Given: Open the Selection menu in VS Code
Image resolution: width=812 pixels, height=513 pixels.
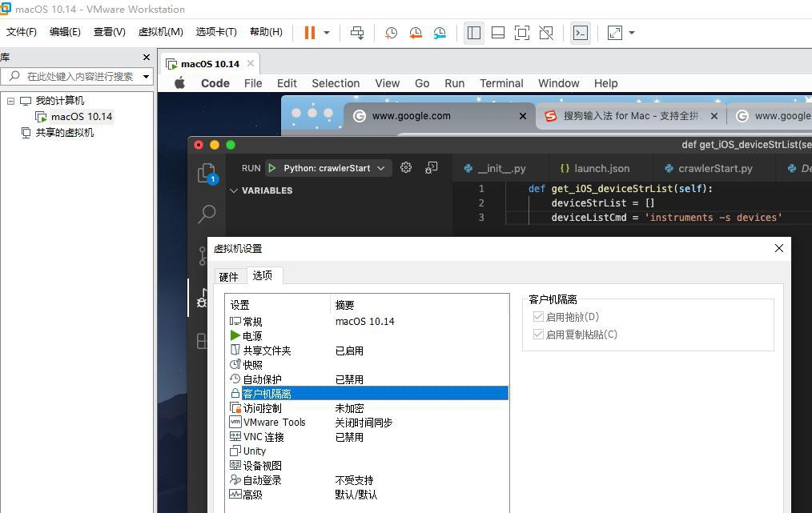Looking at the screenshot, I should [x=336, y=82].
